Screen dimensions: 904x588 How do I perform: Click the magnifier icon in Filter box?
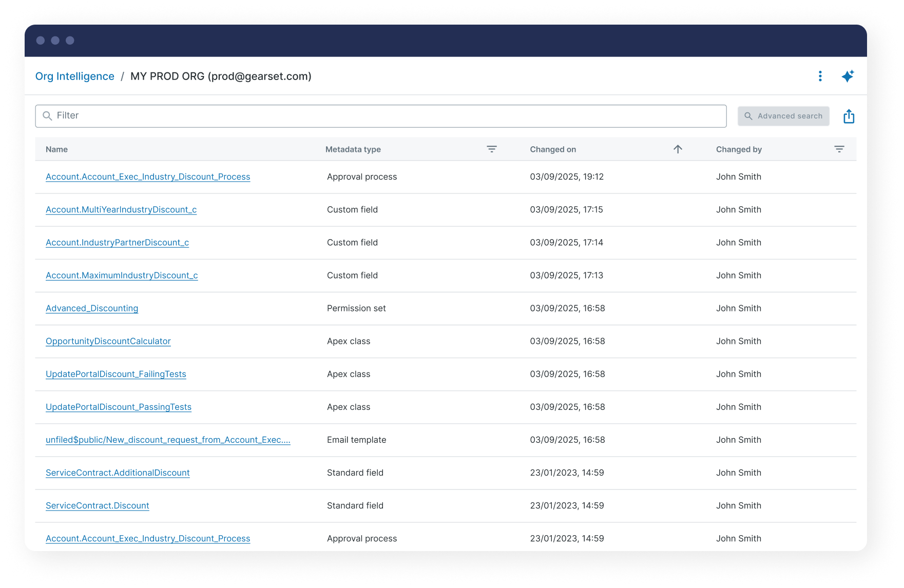coord(47,116)
